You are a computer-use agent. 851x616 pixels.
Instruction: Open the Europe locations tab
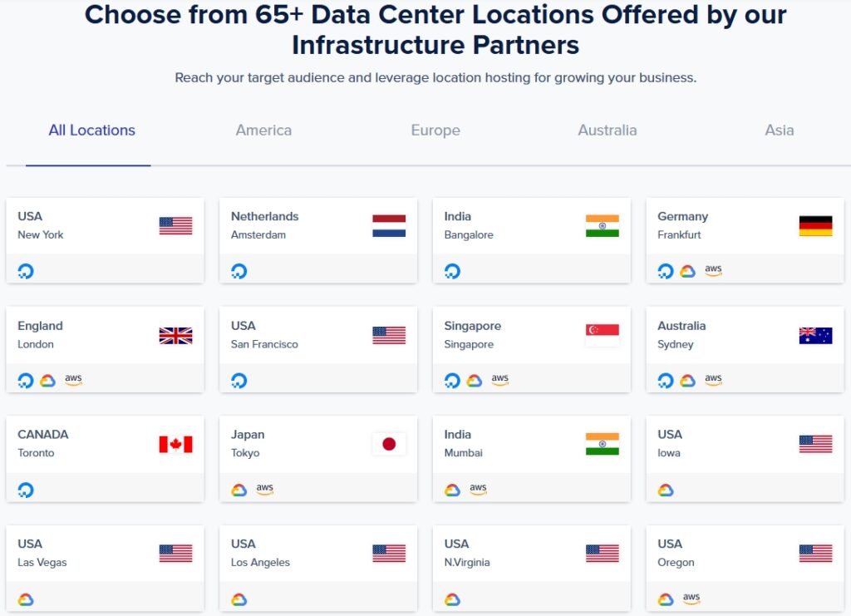(435, 131)
